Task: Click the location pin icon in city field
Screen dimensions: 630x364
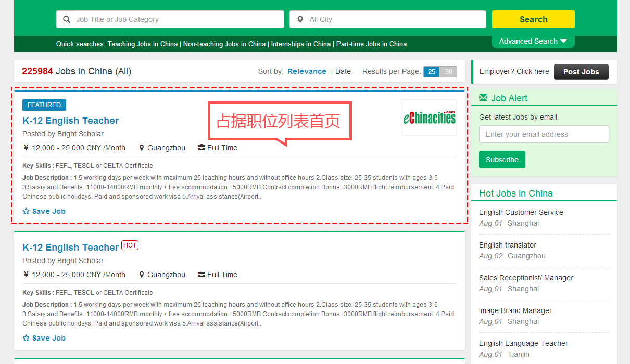Action: (300, 19)
